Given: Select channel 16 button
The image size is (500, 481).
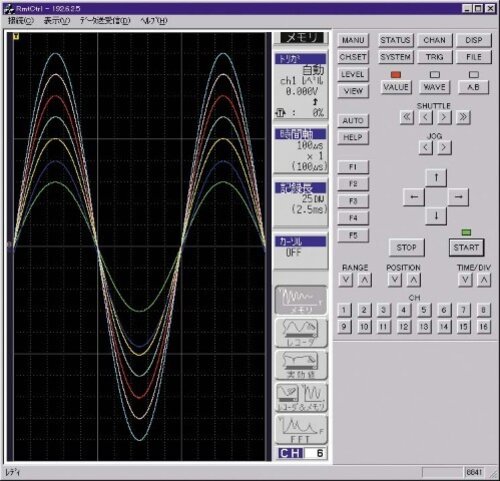Looking at the screenshot, I should click(x=483, y=327).
